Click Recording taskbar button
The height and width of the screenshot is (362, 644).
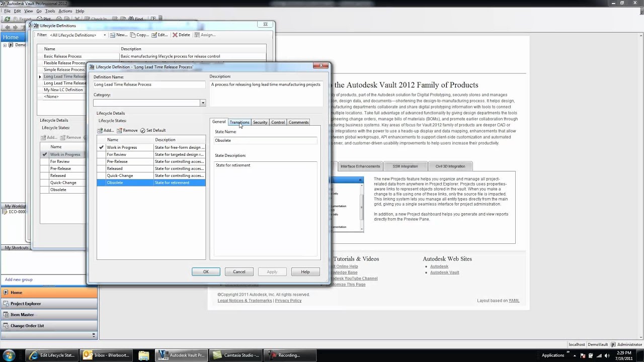(x=291, y=355)
